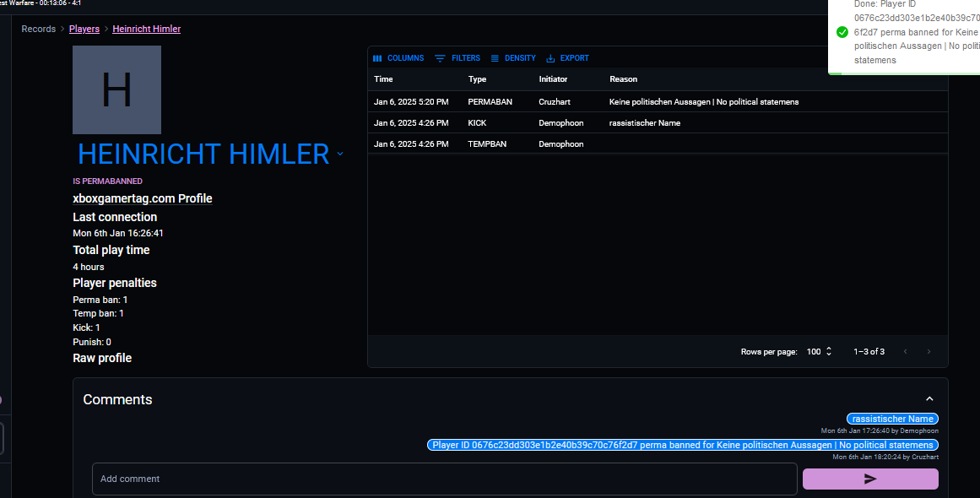Go to next page of records
This screenshot has width=980, height=498.
click(929, 351)
